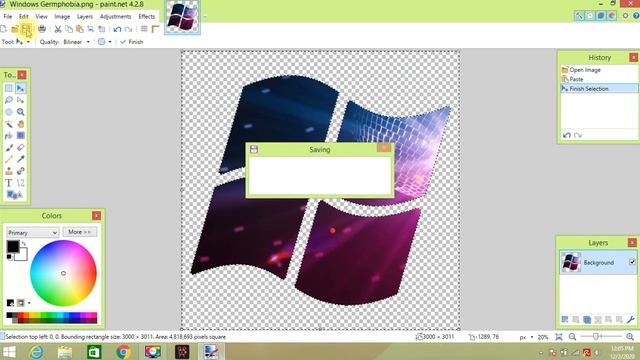640x360 pixels.
Task: Click Duplicate Layer icon in Layers panel
Action: (x=587, y=319)
